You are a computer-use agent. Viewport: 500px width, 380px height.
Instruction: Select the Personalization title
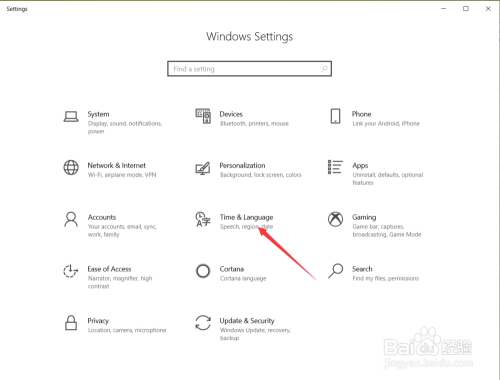(x=242, y=165)
